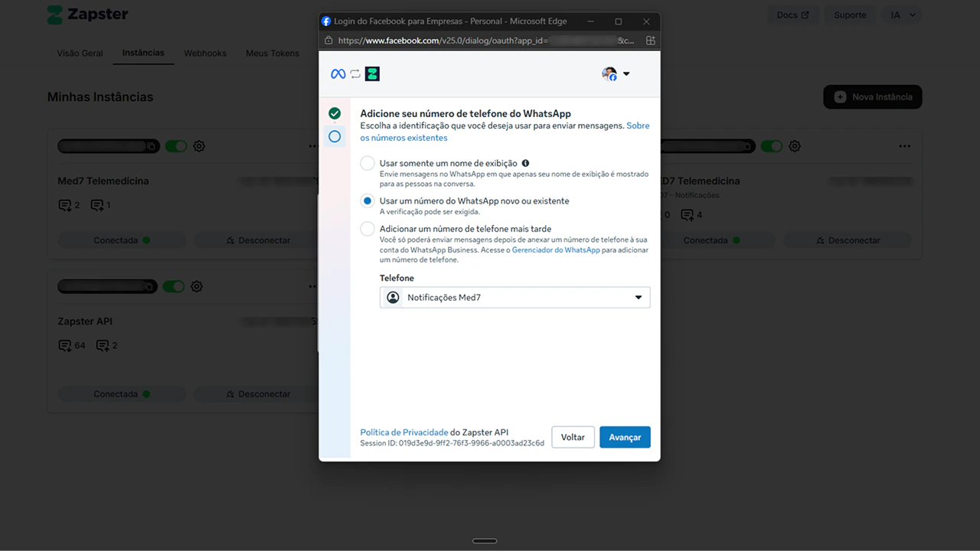This screenshot has width=980, height=551.
Task: Click the Zapster app logo in the dialog header
Action: (x=372, y=74)
